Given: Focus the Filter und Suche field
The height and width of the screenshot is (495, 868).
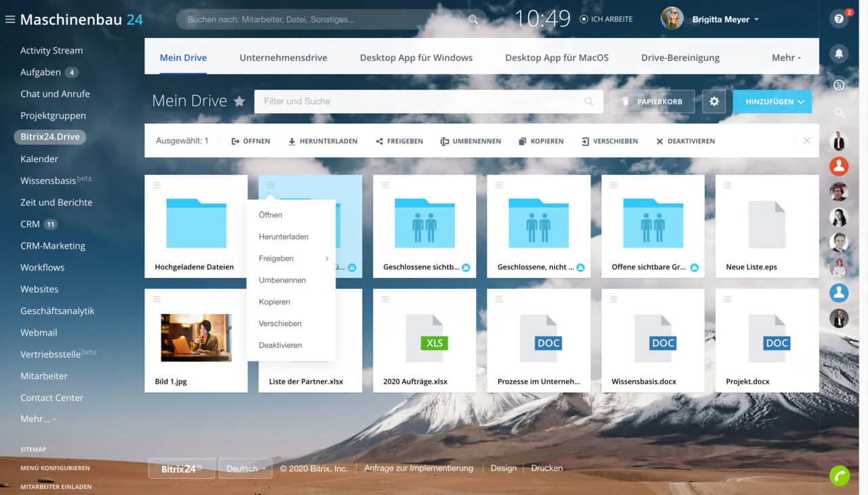Looking at the screenshot, I should click(x=429, y=102).
